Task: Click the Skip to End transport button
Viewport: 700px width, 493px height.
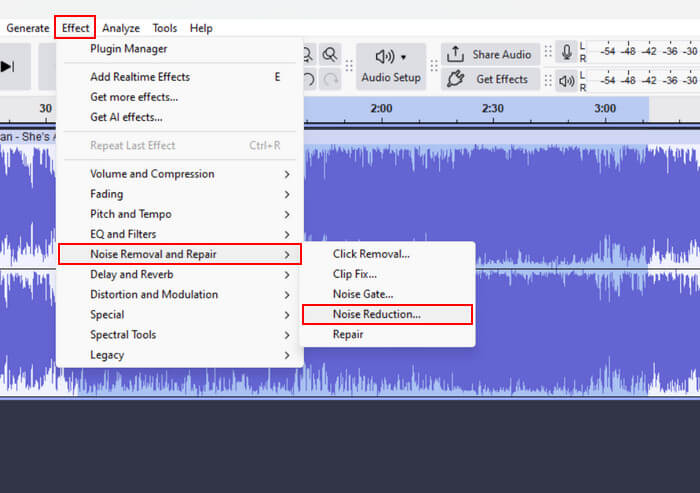Action: pyautogui.click(x=8, y=67)
